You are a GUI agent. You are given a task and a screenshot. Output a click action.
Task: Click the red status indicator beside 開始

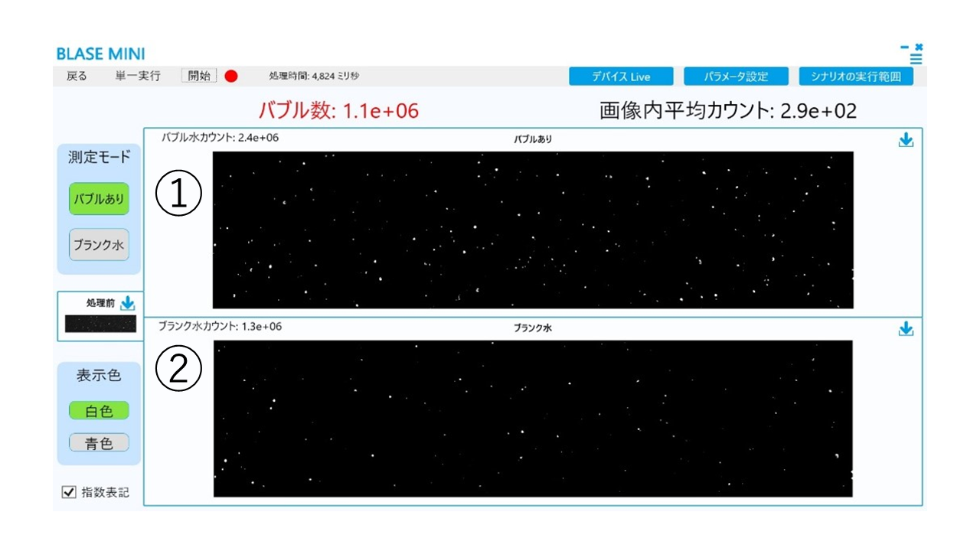coord(230,76)
